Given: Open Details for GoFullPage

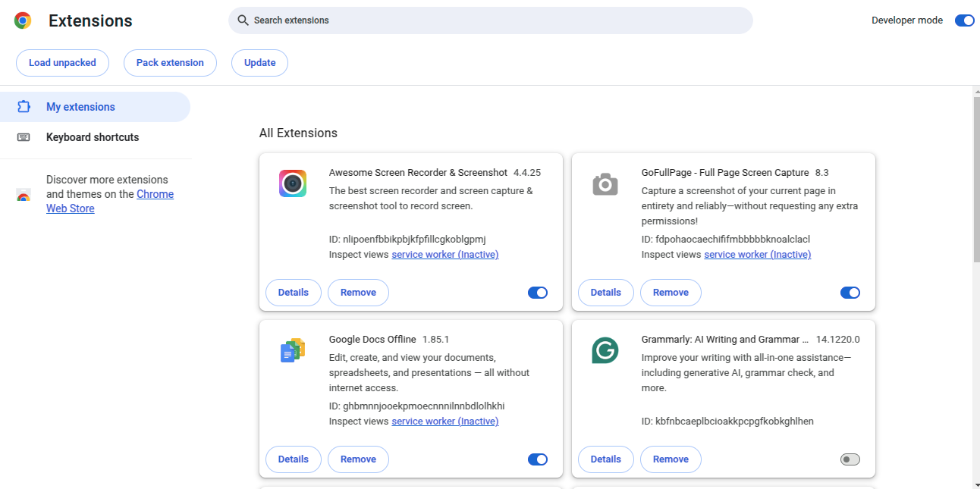Looking at the screenshot, I should click(x=606, y=293).
